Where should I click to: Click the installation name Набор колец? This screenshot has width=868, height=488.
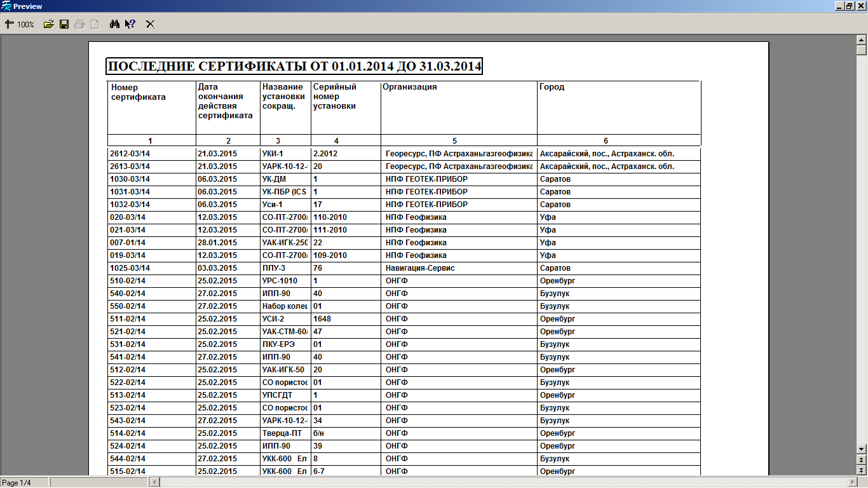click(x=285, y=306)
